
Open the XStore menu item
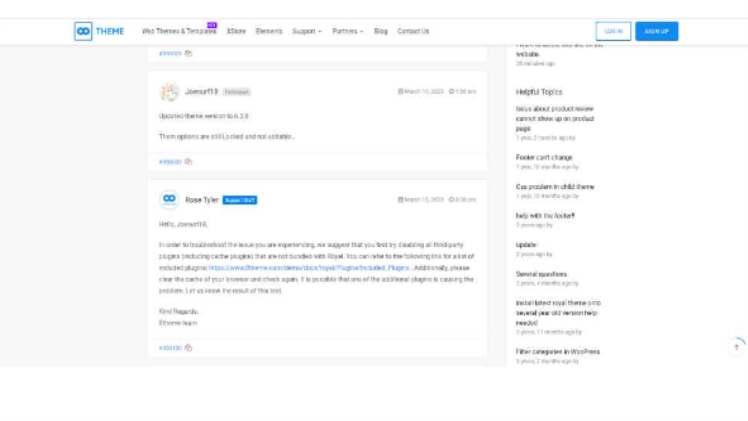[236, 31]
